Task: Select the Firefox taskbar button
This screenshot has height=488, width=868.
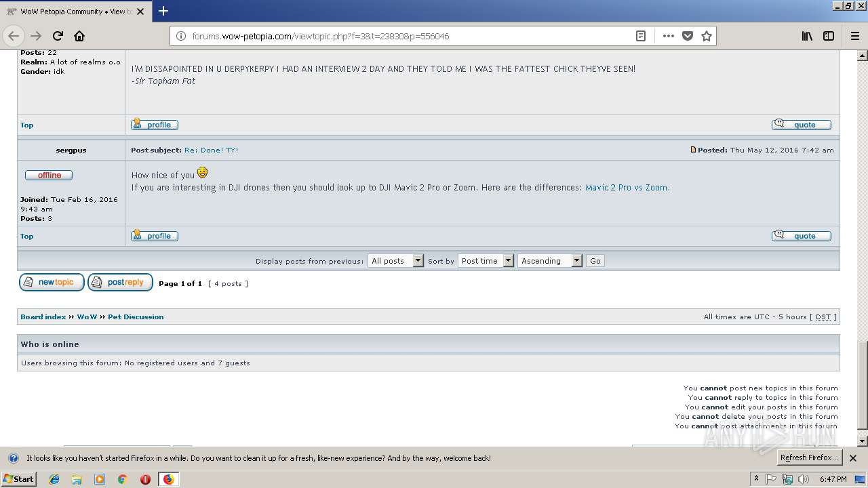Action: [168, 479]
